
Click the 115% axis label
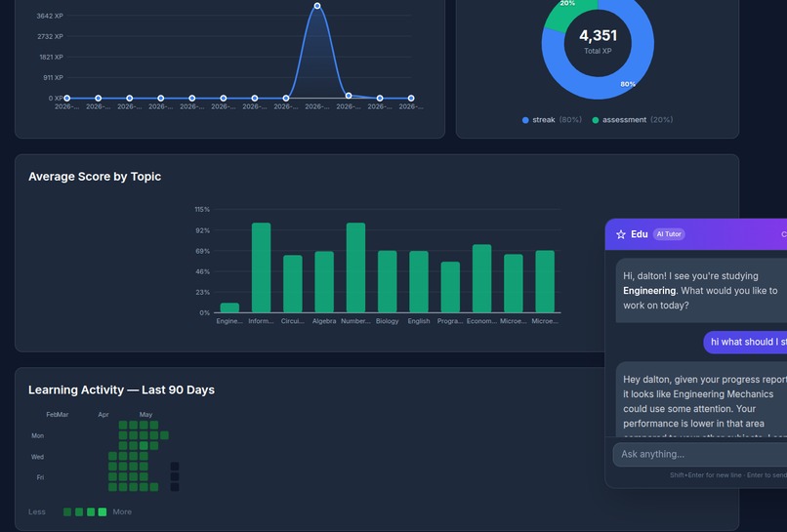tap(202, 209)
